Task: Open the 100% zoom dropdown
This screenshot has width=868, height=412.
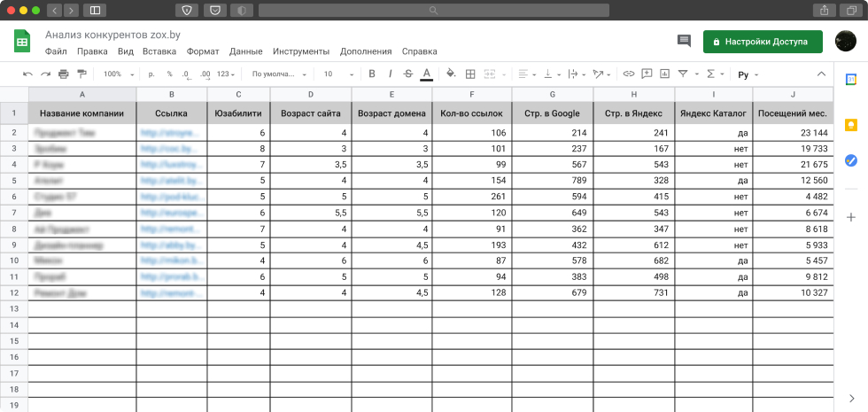Action: 119,74
